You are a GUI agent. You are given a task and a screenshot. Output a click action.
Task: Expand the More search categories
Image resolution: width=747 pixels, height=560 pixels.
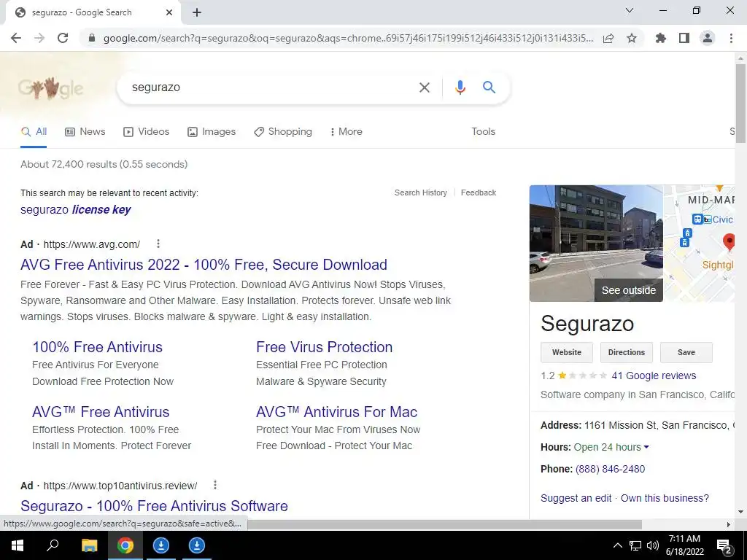pyautogui.click(x=346, y=132)
